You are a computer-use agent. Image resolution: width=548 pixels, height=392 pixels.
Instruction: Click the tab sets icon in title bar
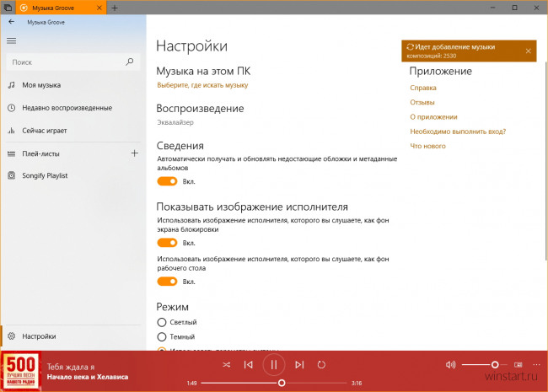tap(8, 8)
